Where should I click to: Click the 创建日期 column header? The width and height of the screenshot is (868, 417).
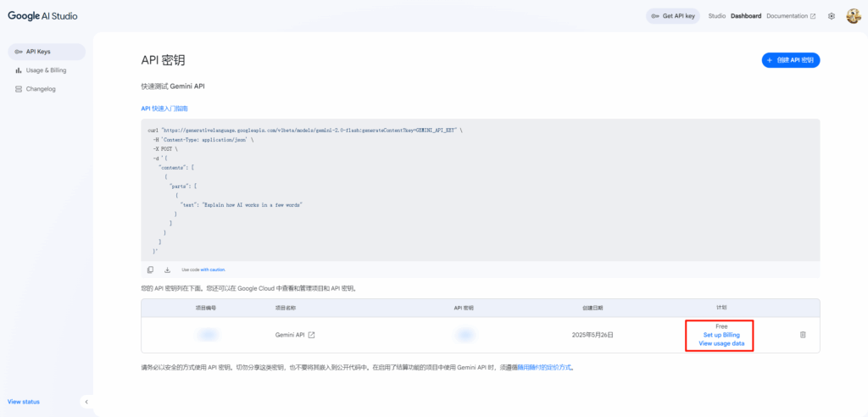(x=593, y=308)
